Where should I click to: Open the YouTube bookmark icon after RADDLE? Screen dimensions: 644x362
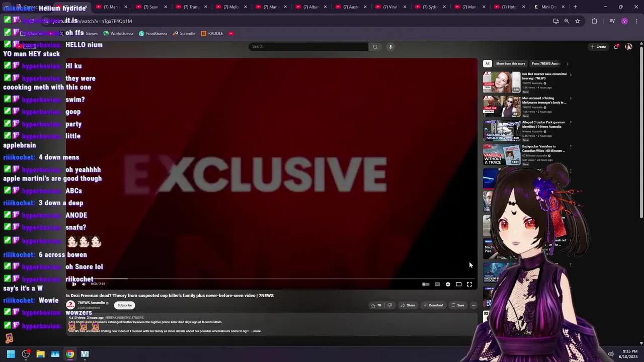(231, 34)
